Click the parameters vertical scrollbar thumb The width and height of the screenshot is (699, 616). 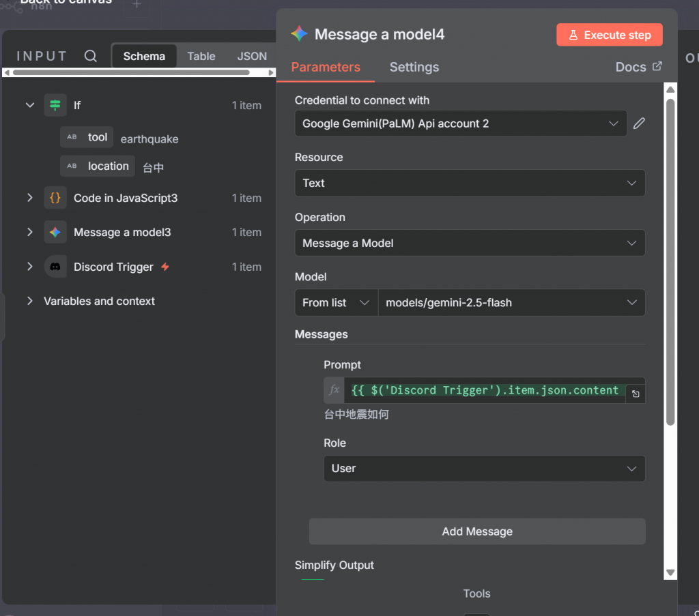[670, 262]
